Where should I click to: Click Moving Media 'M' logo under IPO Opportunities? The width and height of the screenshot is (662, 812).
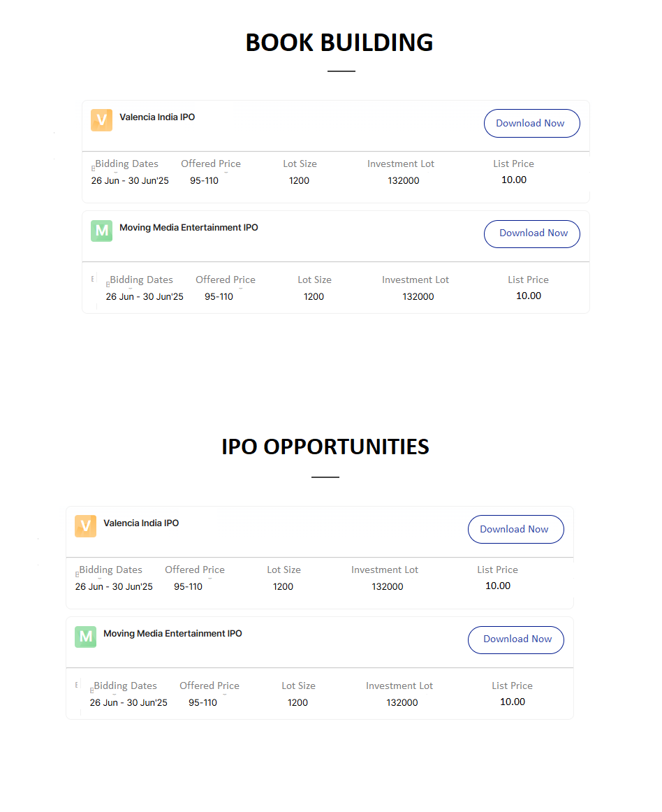pyautogui.click(x=85, y=637)
